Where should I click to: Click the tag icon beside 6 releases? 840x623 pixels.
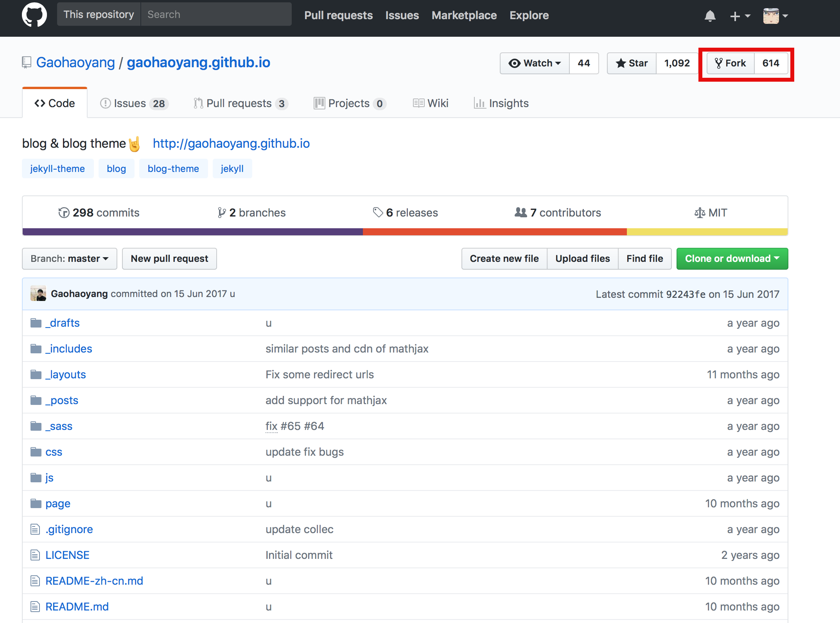377,212
